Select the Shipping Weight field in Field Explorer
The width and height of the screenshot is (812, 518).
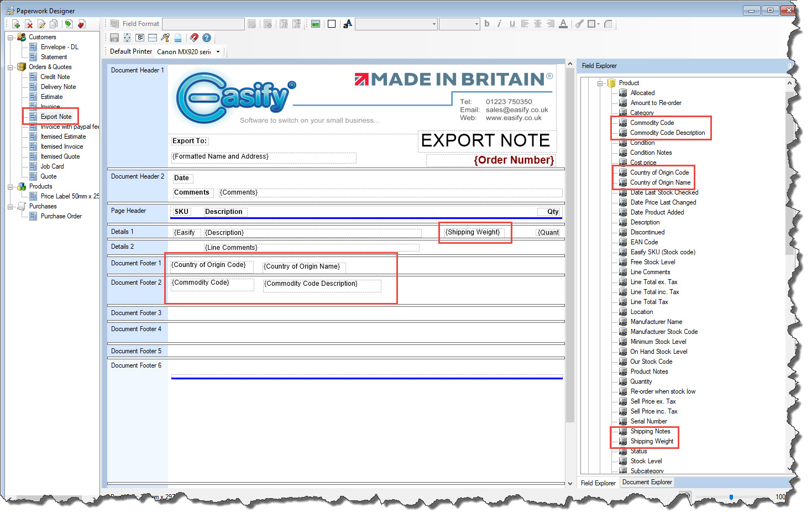(x=652, y=441)
